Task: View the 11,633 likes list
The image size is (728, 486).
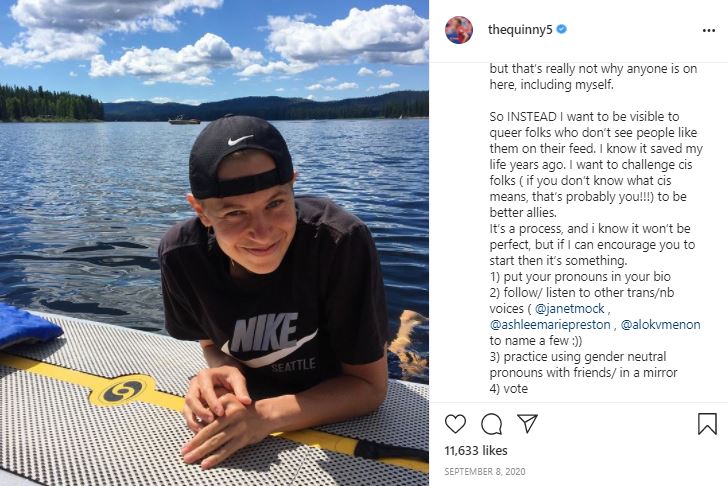Action: tap(476, 452)
